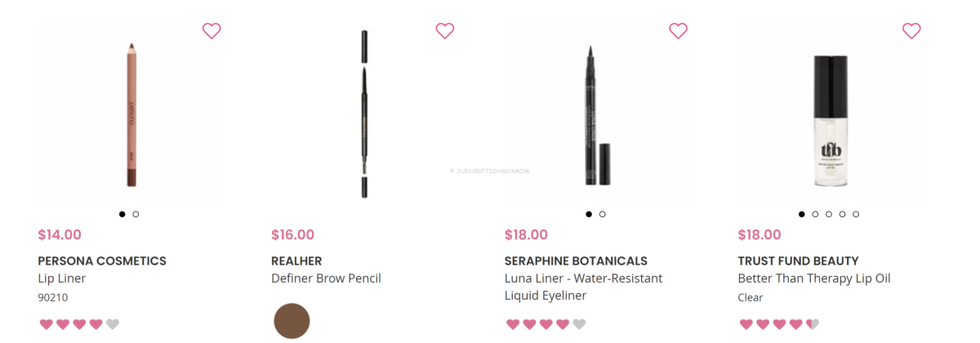This screenshot has height=343, width=980.
Task: Wishlist the Trust Fund Beauty Lip Oil
Action: pos(911,31)
